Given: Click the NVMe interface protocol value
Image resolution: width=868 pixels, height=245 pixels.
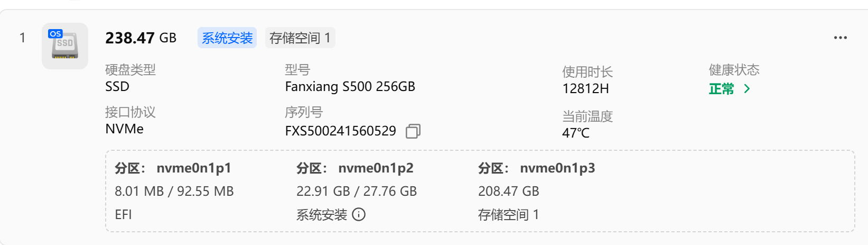Looking at the screenshot, I should [x=124, y=129].
